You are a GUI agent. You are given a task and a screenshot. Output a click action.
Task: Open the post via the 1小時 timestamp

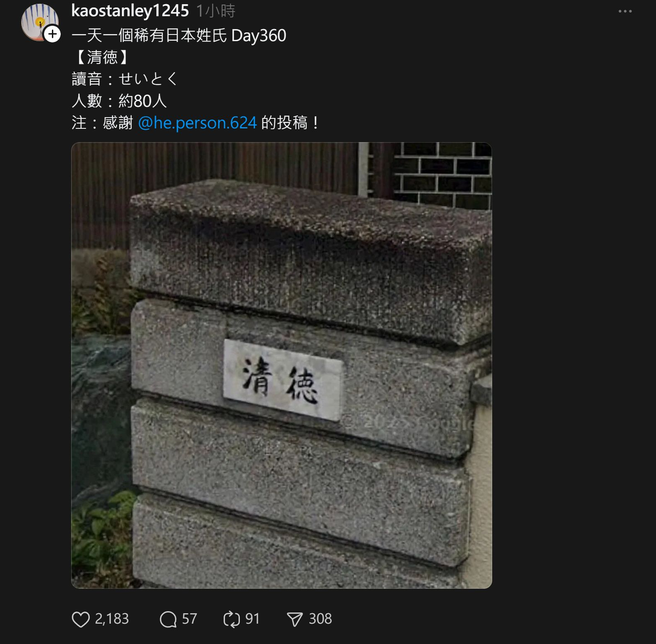click(x=216, y=11)
